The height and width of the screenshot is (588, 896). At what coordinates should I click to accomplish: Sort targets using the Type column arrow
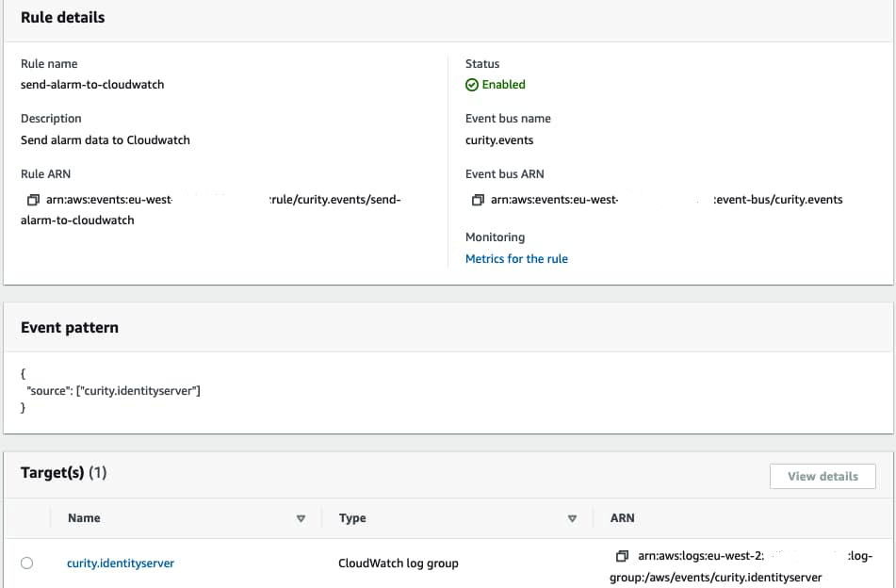click(x=572, y=518)
